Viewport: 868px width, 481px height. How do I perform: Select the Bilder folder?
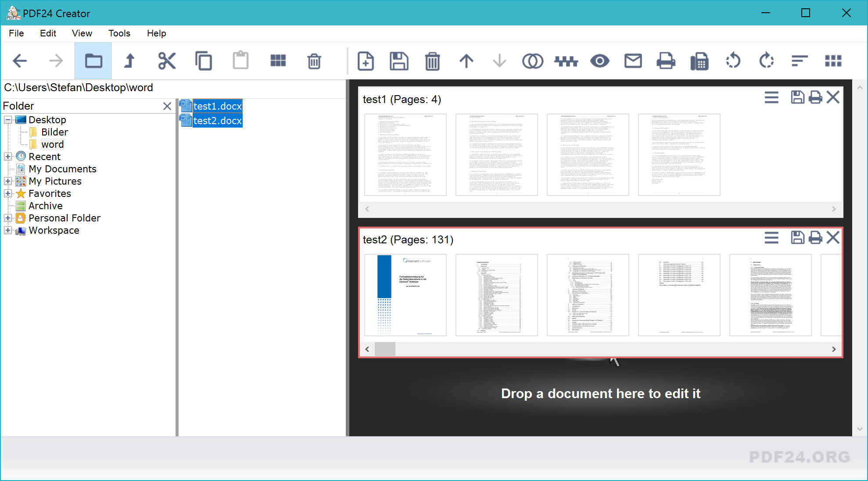(x=54, y=132)
